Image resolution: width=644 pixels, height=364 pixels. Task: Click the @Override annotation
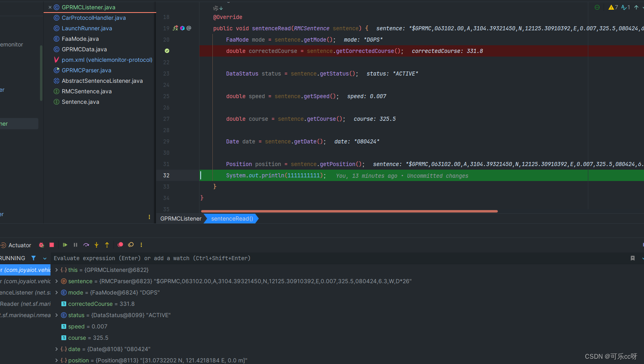(x=228, y=17)
